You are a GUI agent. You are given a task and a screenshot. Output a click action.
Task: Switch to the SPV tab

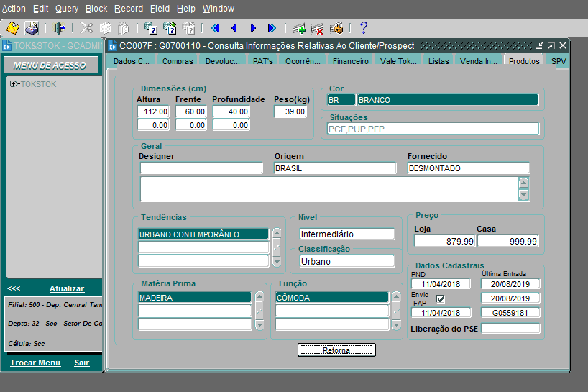click(559, 60)
